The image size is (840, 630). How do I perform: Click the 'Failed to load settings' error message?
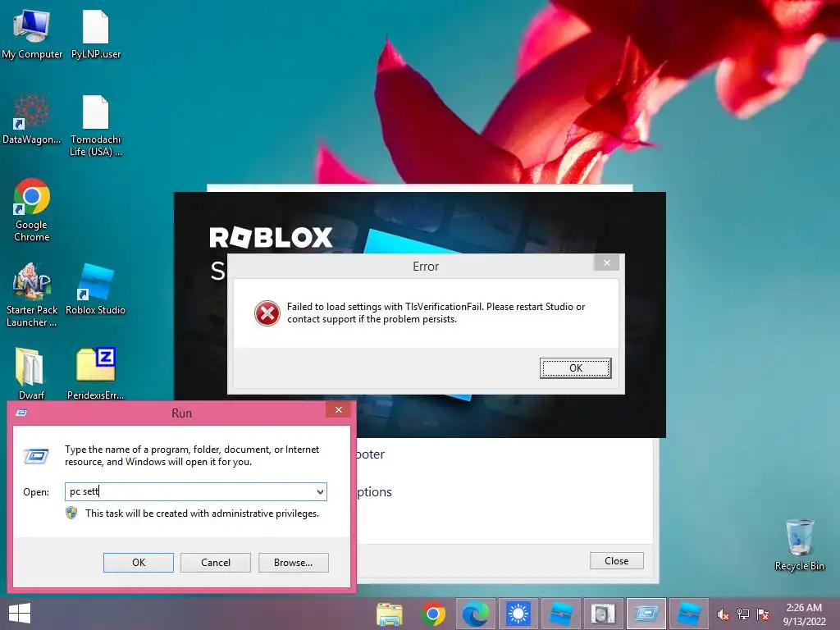coord(436,313)
